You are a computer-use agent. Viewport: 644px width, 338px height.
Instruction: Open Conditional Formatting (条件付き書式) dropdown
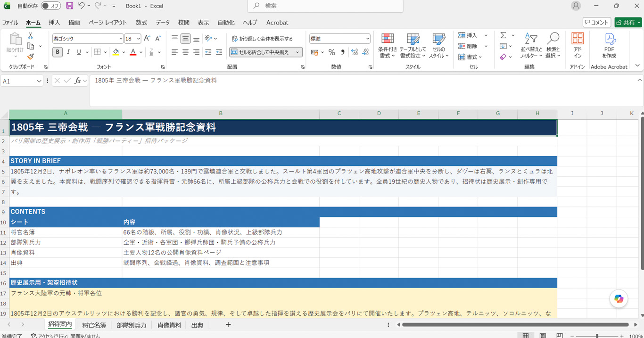388,45
